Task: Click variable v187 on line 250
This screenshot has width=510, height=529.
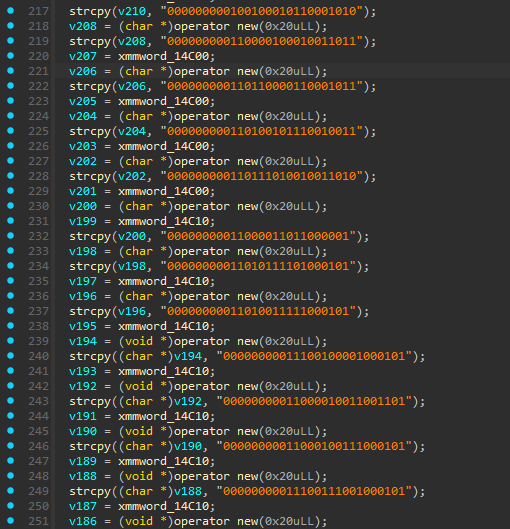Action: (x=83, y=506)
